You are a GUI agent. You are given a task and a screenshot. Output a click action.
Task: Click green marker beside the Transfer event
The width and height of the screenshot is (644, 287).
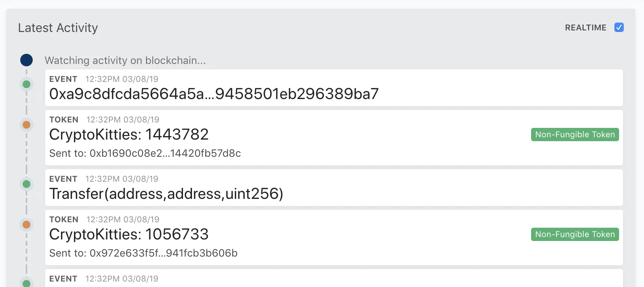click(26, 184)
